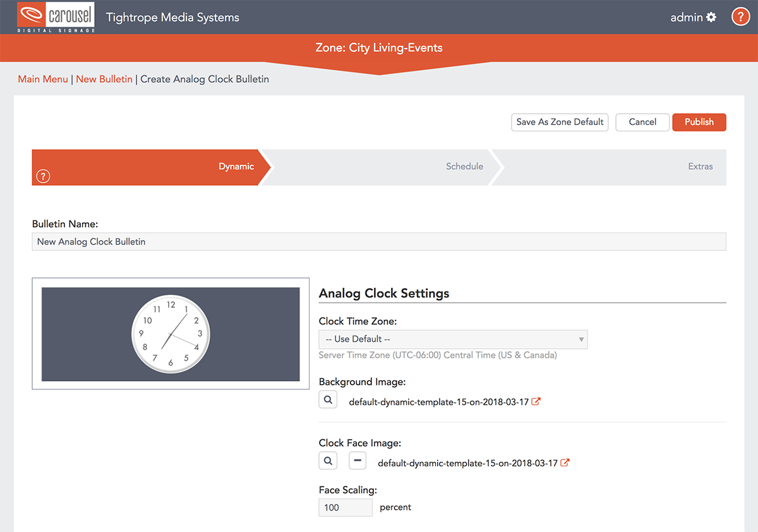Open Background Image in new window
Screen dimensions: 758x532
tap(536, 401)
